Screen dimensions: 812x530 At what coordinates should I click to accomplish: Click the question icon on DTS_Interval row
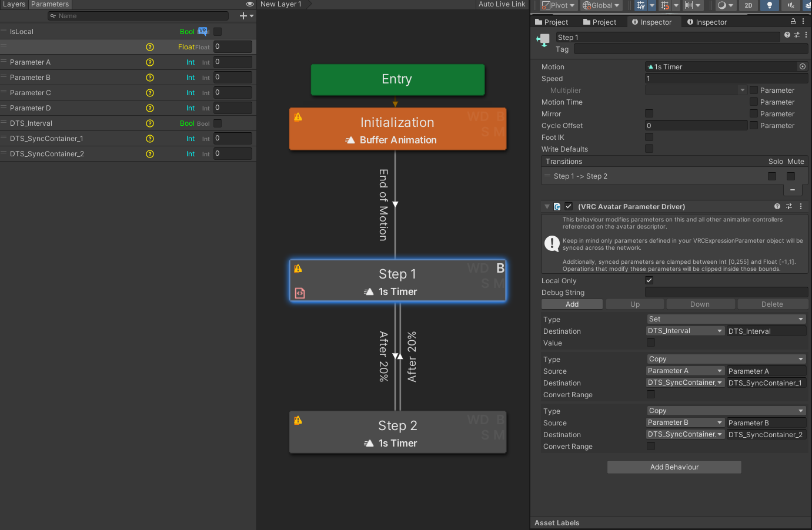tap(150, 123)
